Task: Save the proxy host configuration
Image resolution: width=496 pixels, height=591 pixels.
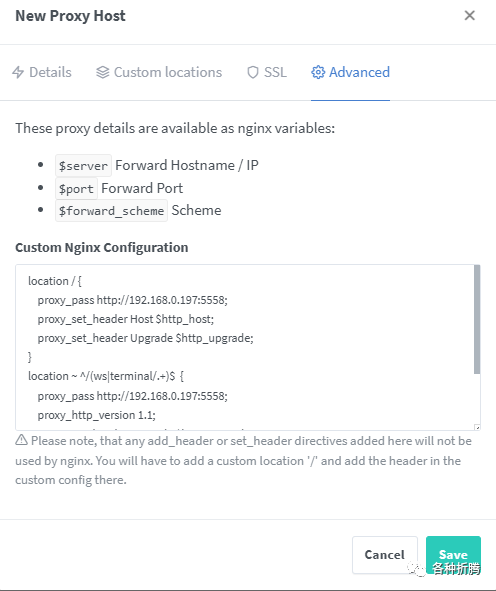Action: (453, 555)
